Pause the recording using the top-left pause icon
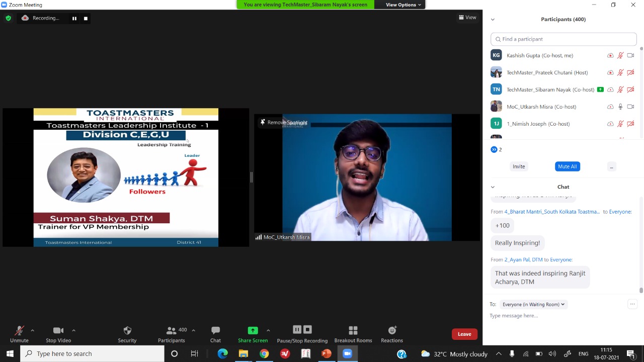 (x=74, y=19)
